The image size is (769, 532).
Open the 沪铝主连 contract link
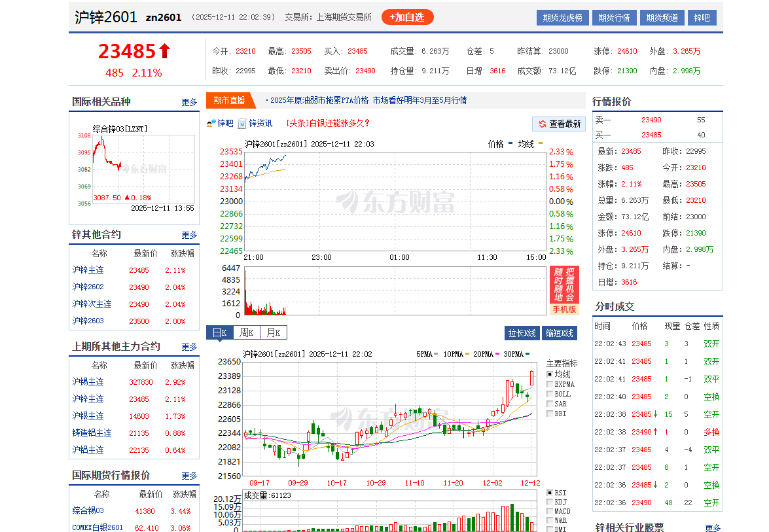(x=88, y=450)
